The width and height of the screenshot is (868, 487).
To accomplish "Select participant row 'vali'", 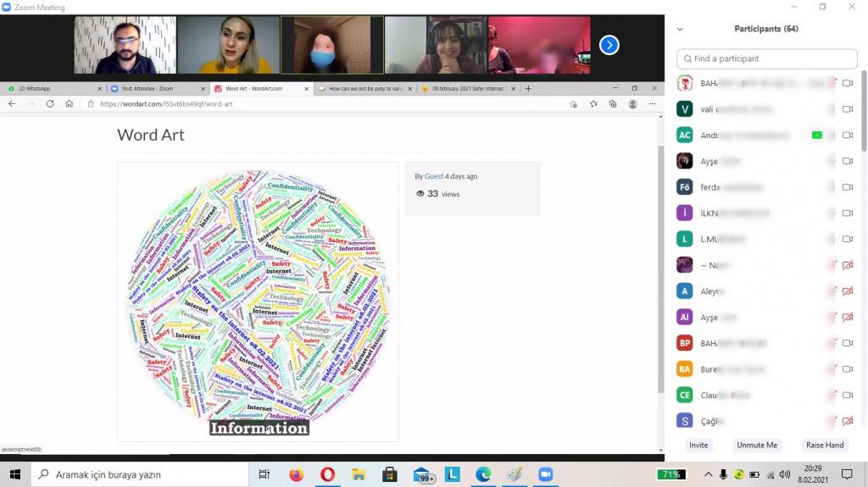I will click(766, 109).
